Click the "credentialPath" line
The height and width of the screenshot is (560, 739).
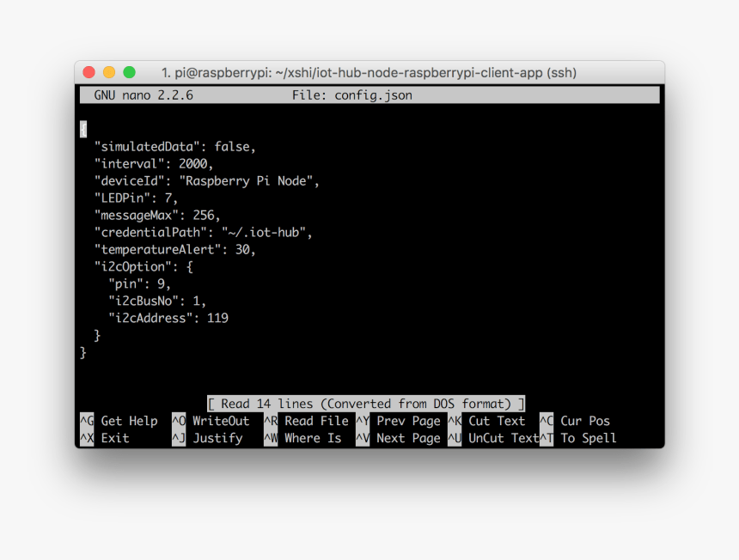click(203, 233)
